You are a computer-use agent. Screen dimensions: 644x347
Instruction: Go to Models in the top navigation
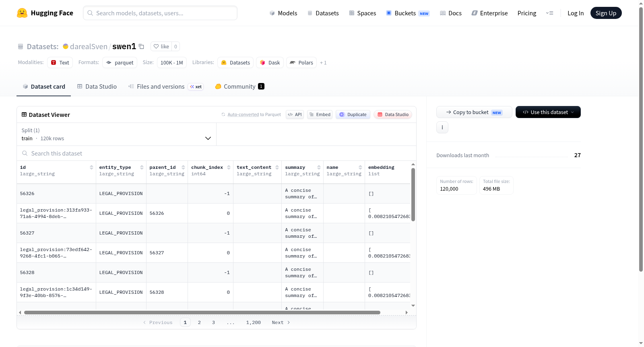click(x=283, y=13)
